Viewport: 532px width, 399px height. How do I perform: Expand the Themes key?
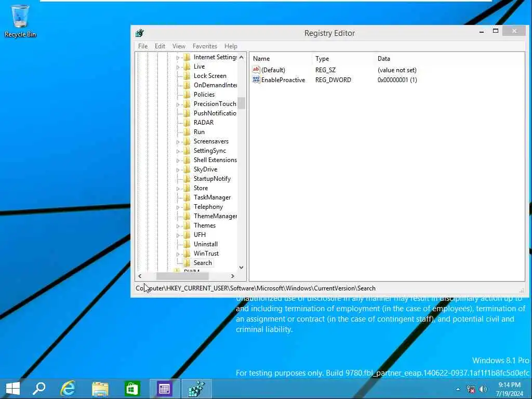pyautogui.click(x=178, y=226)
